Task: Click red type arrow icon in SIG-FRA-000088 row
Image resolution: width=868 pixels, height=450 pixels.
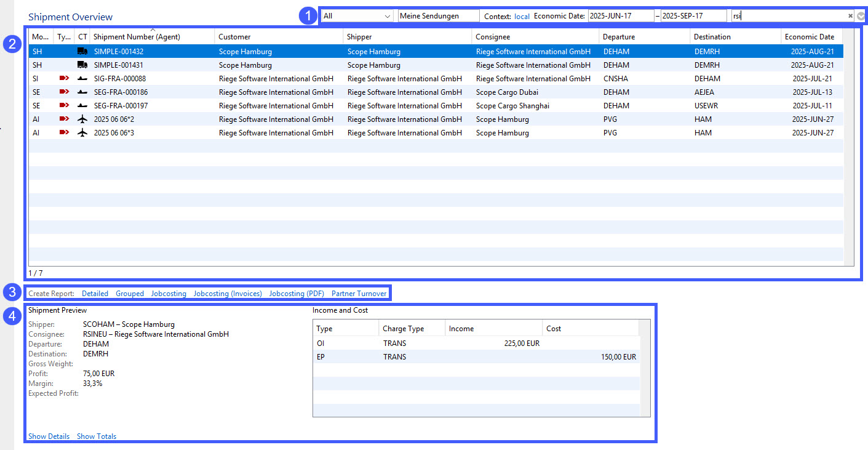Action: click(x=64, y=79)
